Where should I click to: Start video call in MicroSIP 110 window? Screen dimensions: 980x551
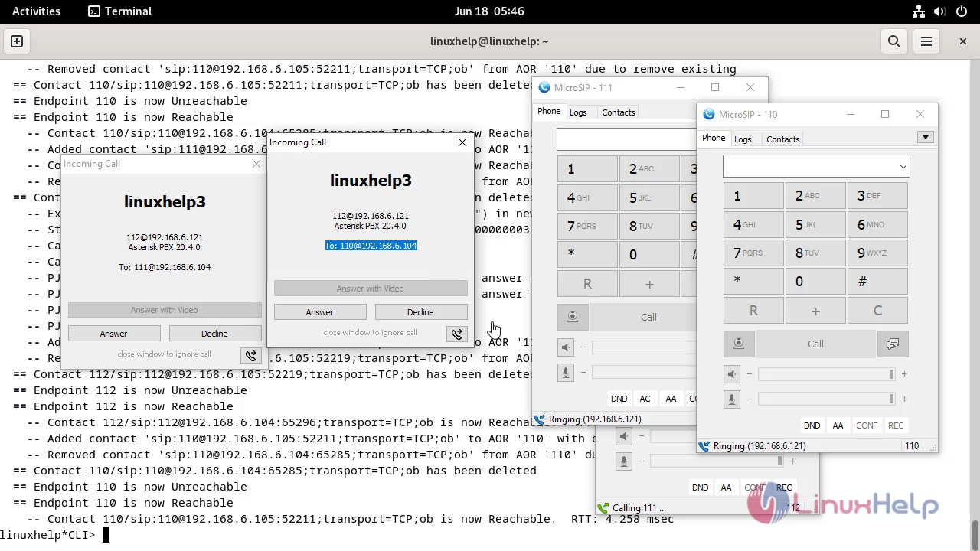tap(739, 344)
